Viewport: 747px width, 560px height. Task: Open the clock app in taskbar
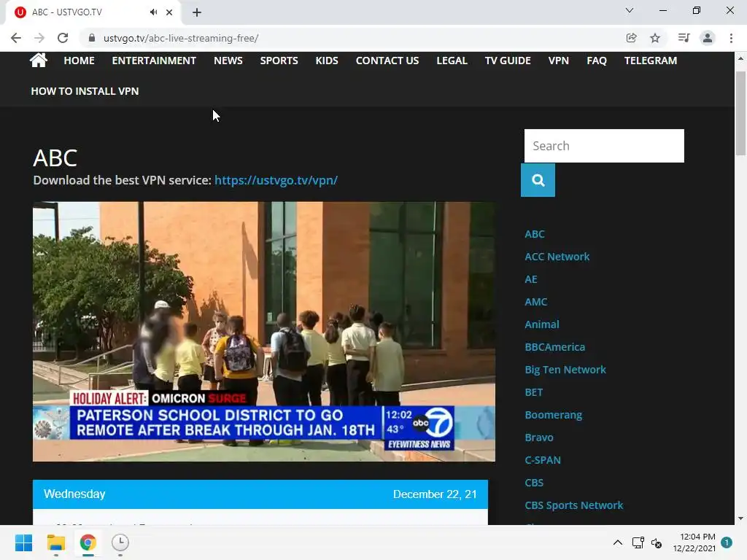pyautogui.click(x=120, y=542)
